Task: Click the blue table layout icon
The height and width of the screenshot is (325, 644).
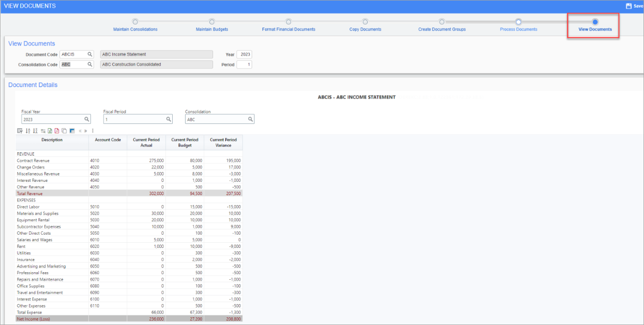Action: (x=72, y=131)
